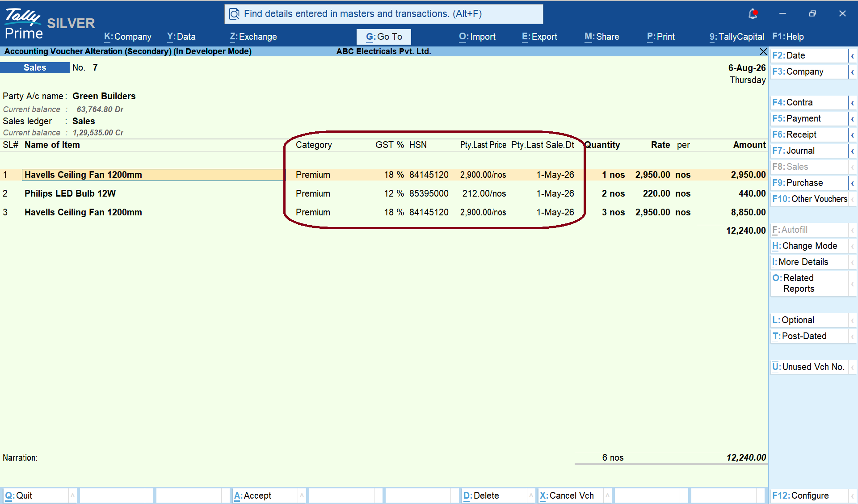Open O: Related Reports
This screenshot has width=858, height=504.
coord(809,283)
